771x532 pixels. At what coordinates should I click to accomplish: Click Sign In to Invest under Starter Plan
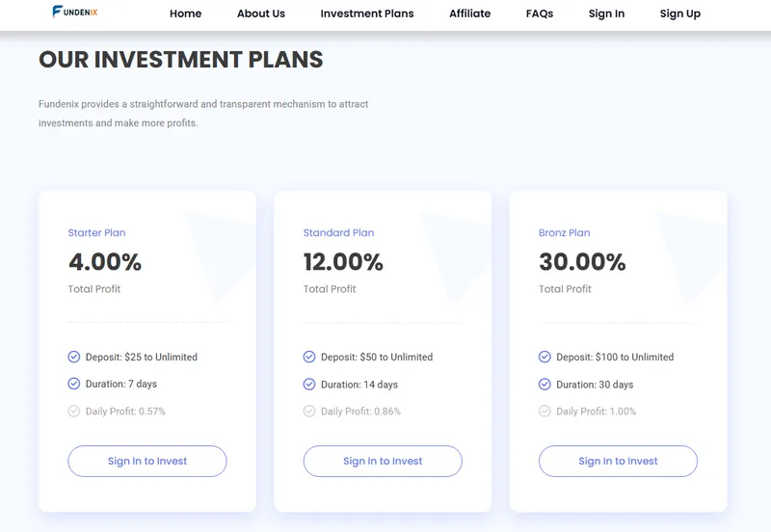coord(147,462)
